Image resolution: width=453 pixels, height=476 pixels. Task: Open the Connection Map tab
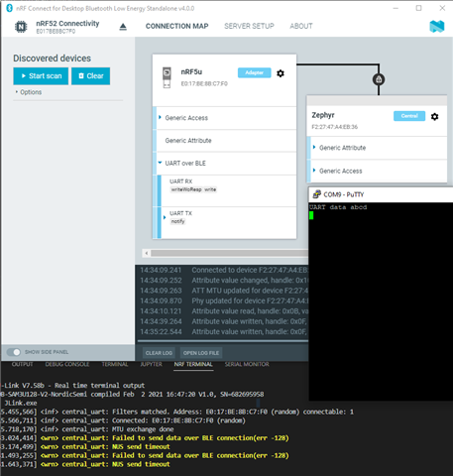[x=177, y=26]
